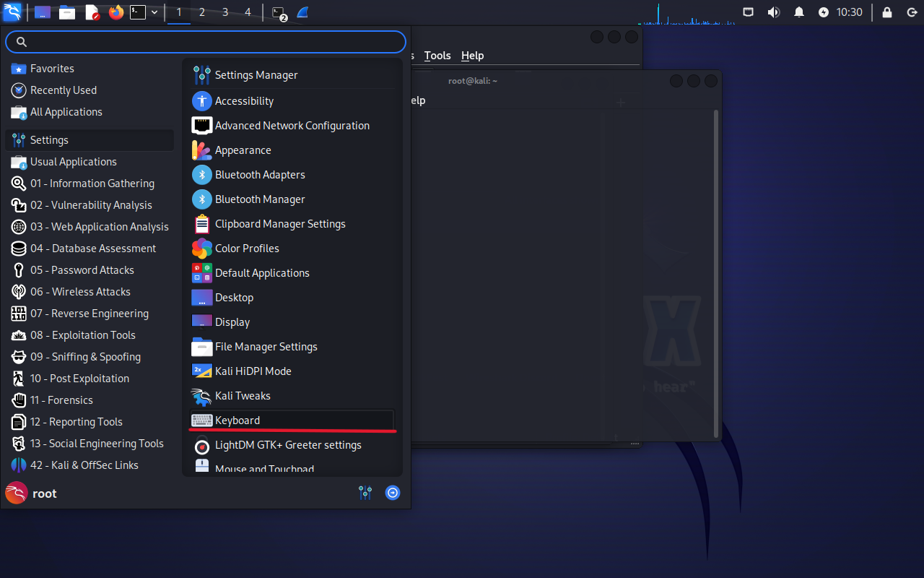Select the Settings category

90,140
